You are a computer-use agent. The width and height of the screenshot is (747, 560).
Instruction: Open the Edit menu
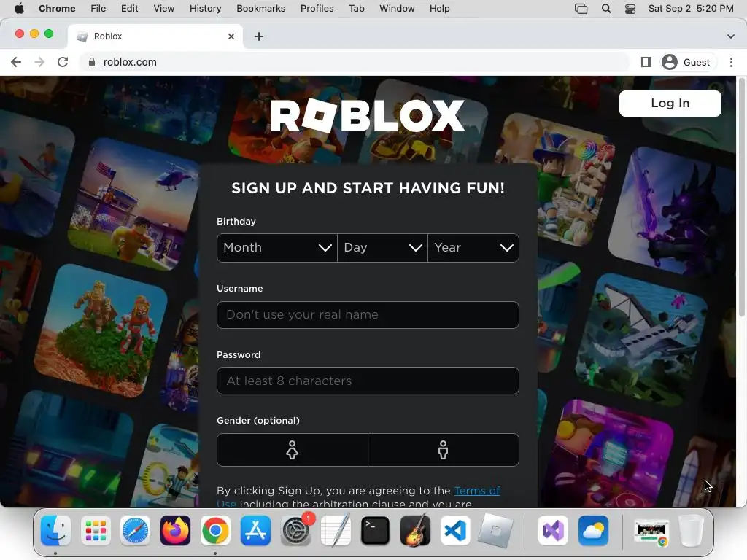(129, 9)
